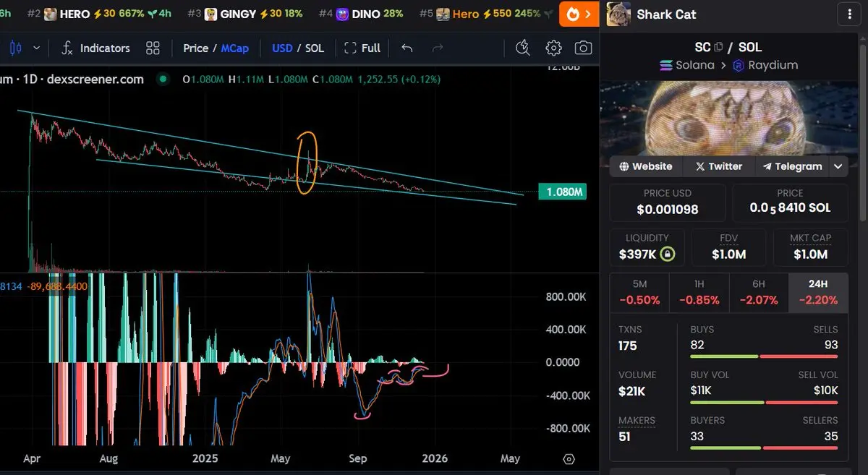Screen dimensions: 868x475
Task: Click the SELLERS value 35
Action: click(x=831, y=436)
